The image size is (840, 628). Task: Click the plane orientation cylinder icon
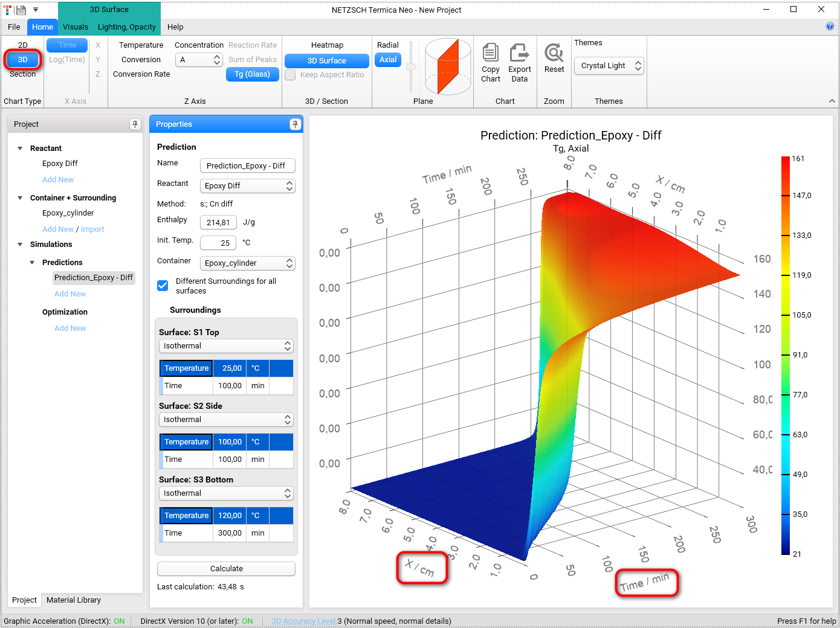[448, 66]
